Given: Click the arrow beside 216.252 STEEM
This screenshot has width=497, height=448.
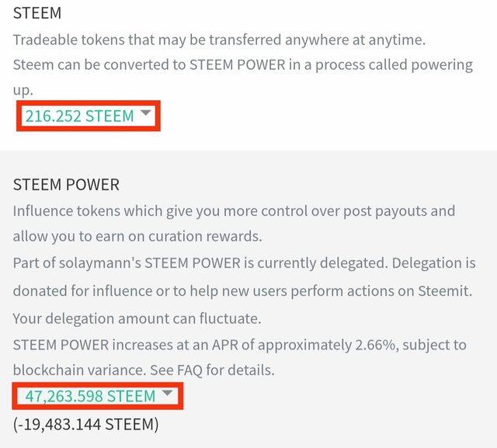Looking at the screenshot, I should point(147,114).
